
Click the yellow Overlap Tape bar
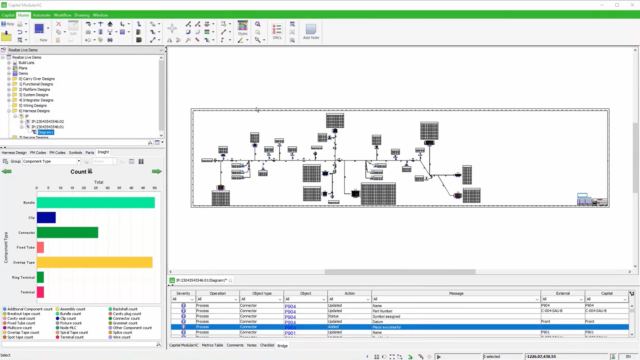pyautogui.click(x=95, y=262)
